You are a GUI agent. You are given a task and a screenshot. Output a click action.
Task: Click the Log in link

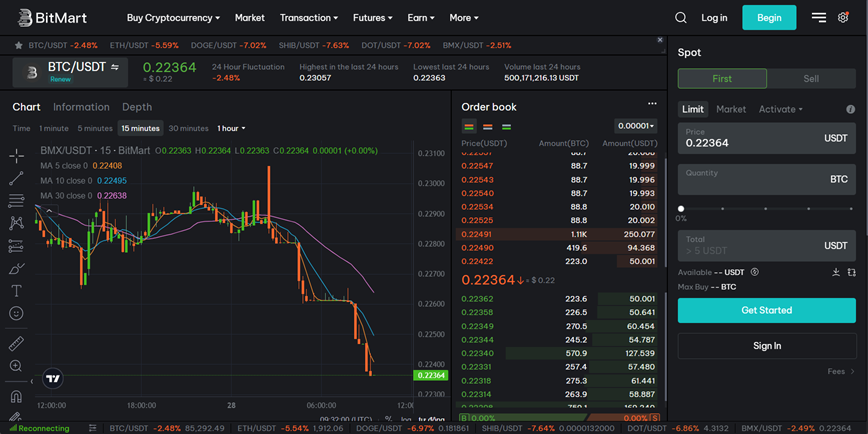[714, 18]
